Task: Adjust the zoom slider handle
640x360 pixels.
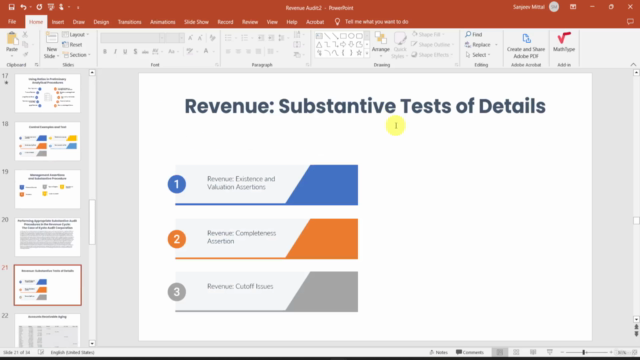Action: (x=584, y=352)
